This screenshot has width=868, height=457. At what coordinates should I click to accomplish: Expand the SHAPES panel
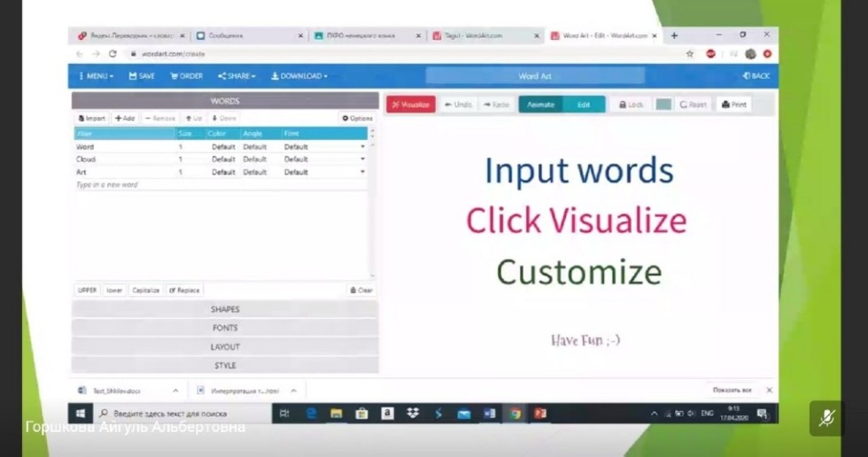click(x=225, y=309)
